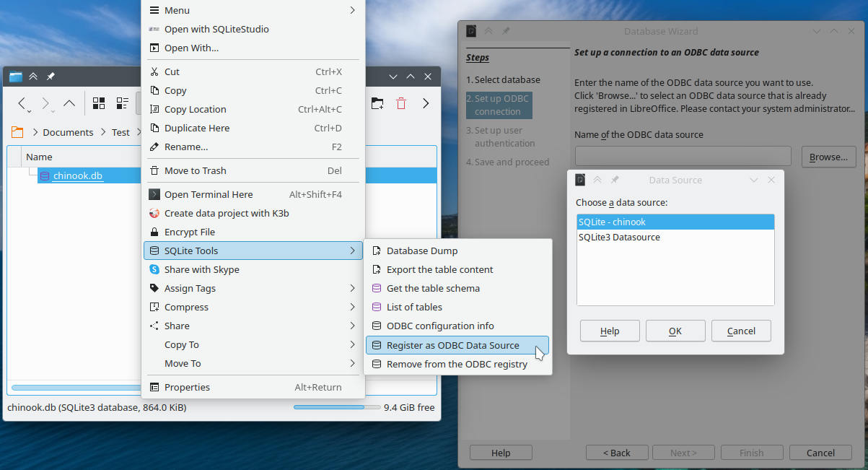Click Help in Data Source dialog

610,331
